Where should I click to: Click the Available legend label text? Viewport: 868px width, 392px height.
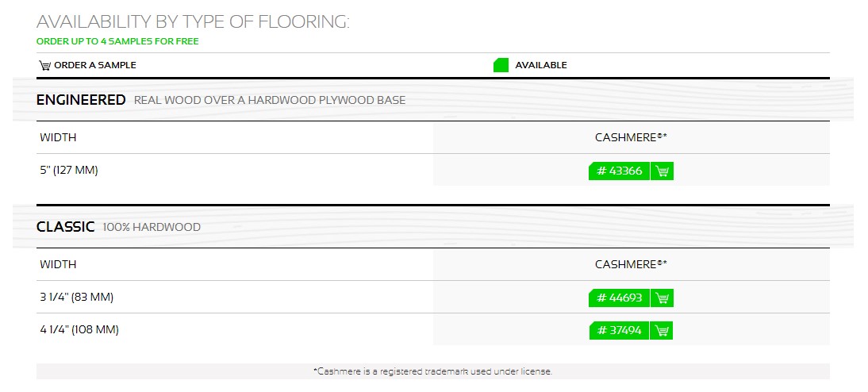tap(541, 65)
